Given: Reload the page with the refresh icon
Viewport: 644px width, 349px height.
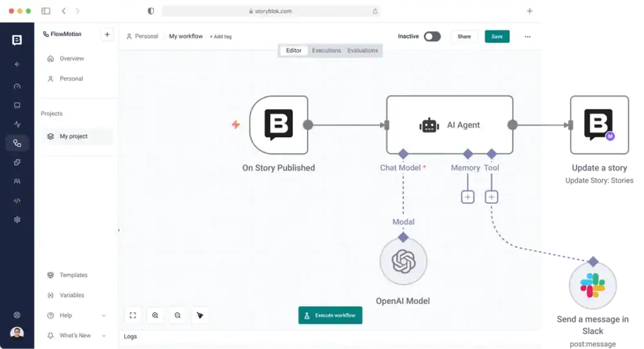Looking at the screenshot, I should click(x=375, y=11).
